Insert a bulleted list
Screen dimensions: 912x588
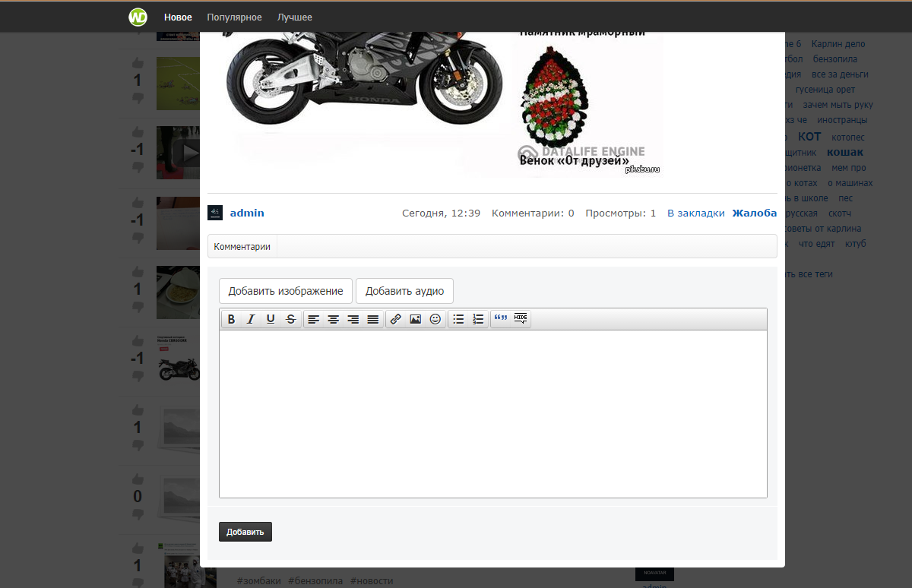[458, 320]
